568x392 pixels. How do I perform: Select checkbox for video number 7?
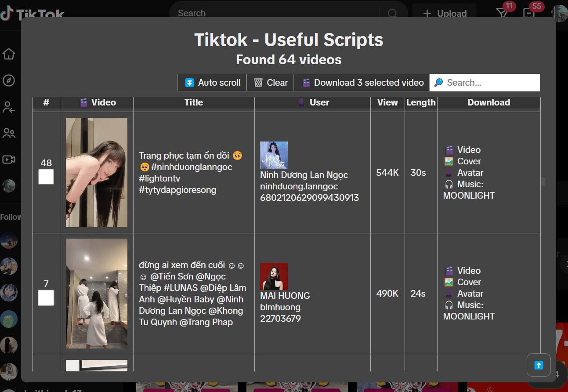click(x=46, y=298)
